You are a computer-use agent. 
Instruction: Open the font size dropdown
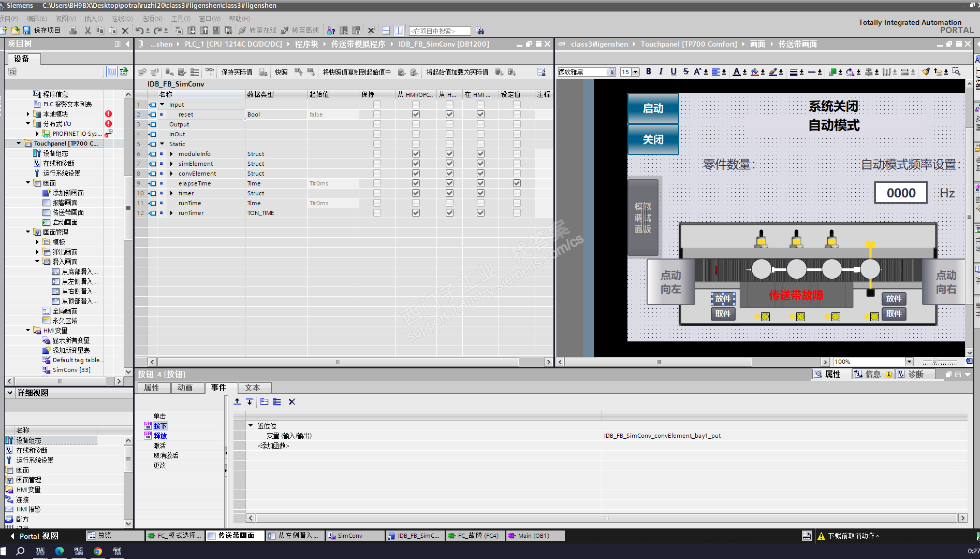point(636,72)
